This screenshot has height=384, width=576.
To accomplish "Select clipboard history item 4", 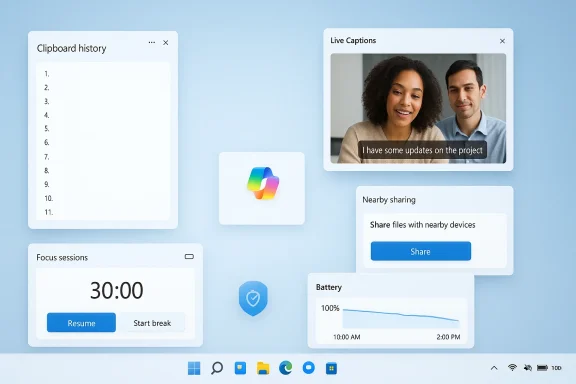I will 103,115.
